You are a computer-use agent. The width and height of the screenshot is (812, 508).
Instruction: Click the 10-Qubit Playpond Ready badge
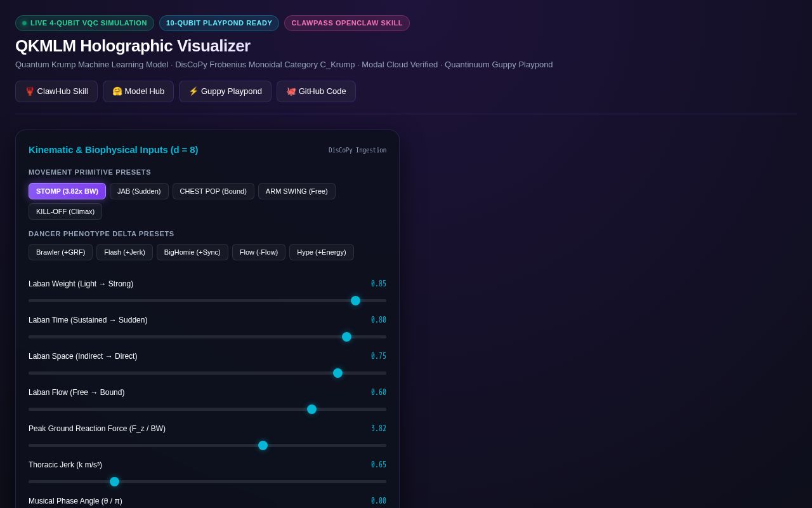pyautogui.click(x=219, y=23)
